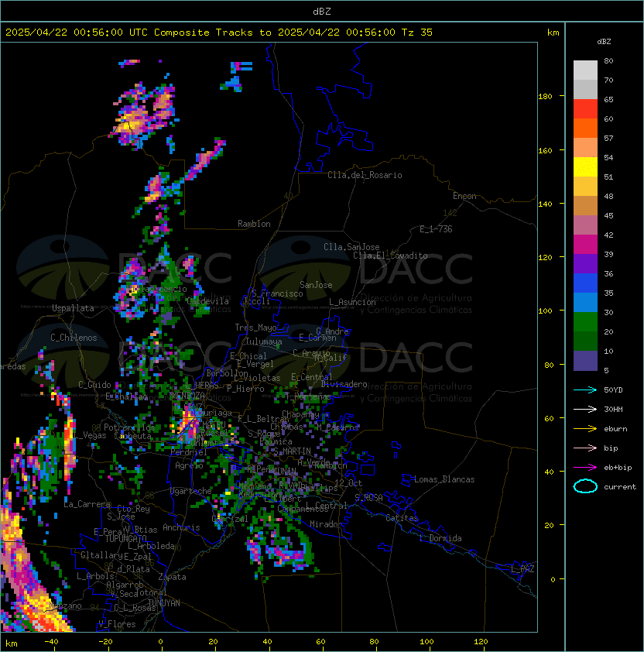Click the Uspallata place label
Screen dimensions: 644x652
[73, 308]
